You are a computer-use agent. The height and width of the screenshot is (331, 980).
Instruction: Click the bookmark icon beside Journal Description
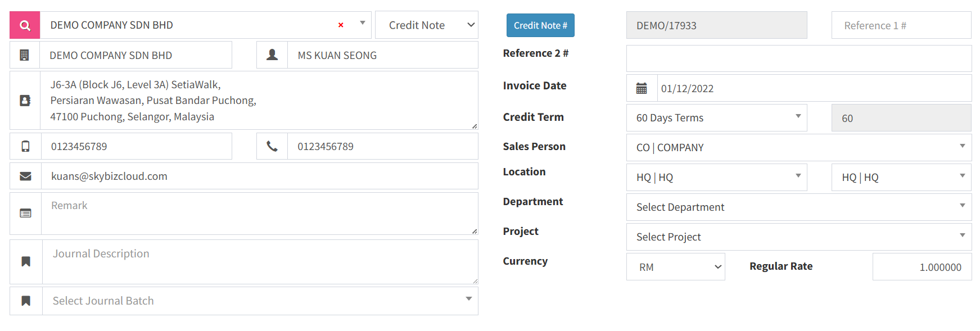point(26,262)
